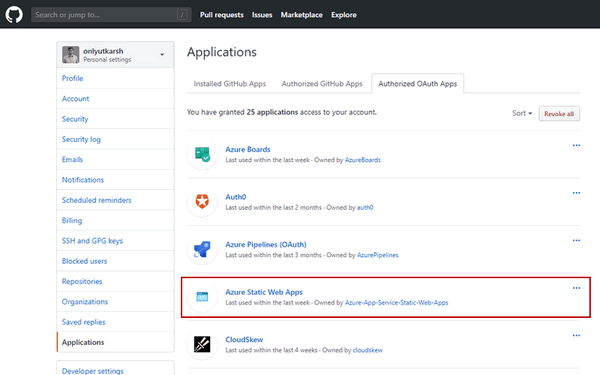600x375 pixels.
Task: Open the CloudSkew application link
Action: (244, 339)
